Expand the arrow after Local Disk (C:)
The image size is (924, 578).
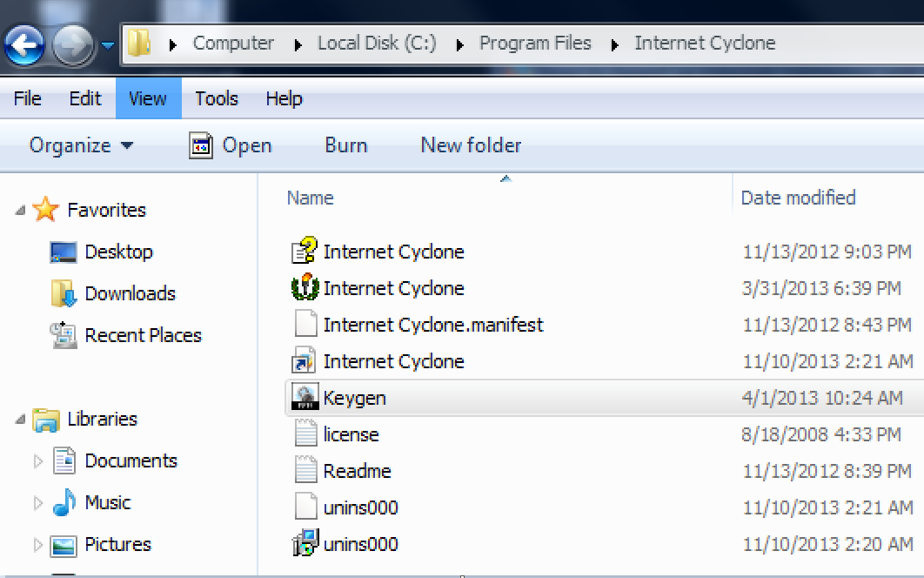coord(459,44)
